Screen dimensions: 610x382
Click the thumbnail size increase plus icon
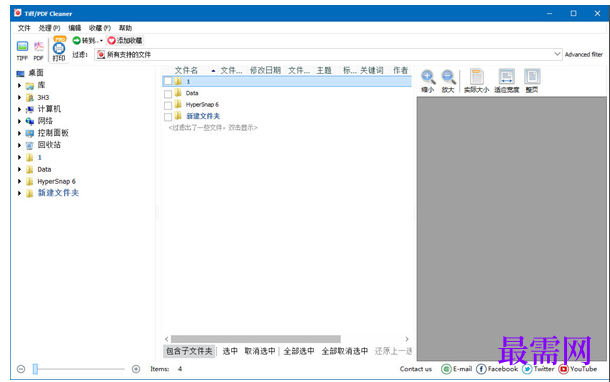(x=136, y=369)
